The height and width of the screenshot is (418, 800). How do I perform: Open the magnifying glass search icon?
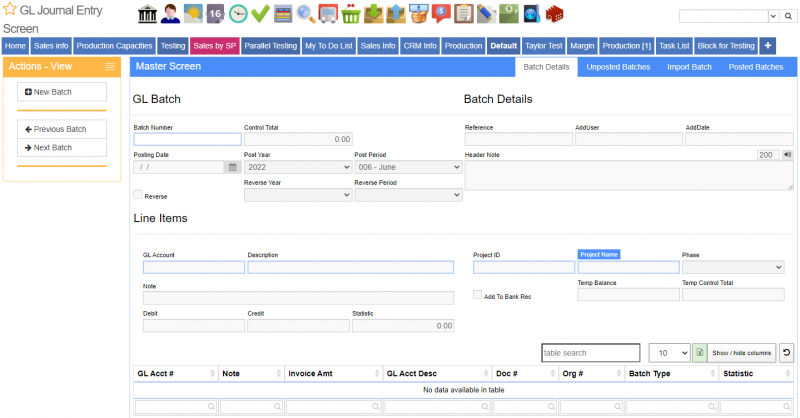click(x=305, y=14)
